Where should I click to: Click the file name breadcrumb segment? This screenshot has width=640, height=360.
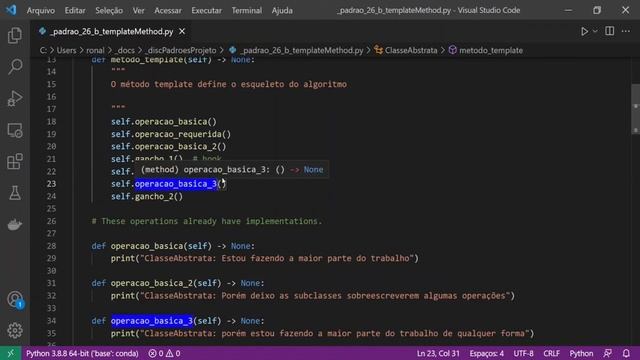[x=296, y=50]
